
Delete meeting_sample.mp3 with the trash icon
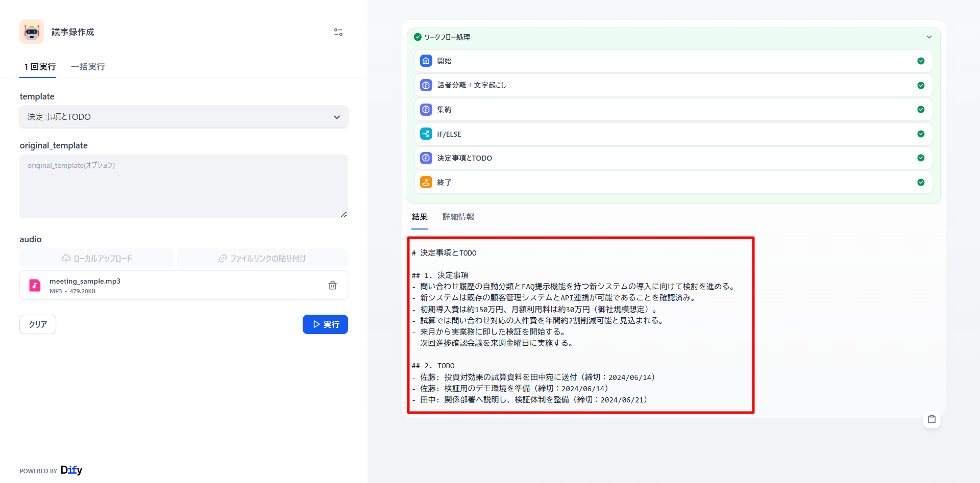click(x=332, y=285)
